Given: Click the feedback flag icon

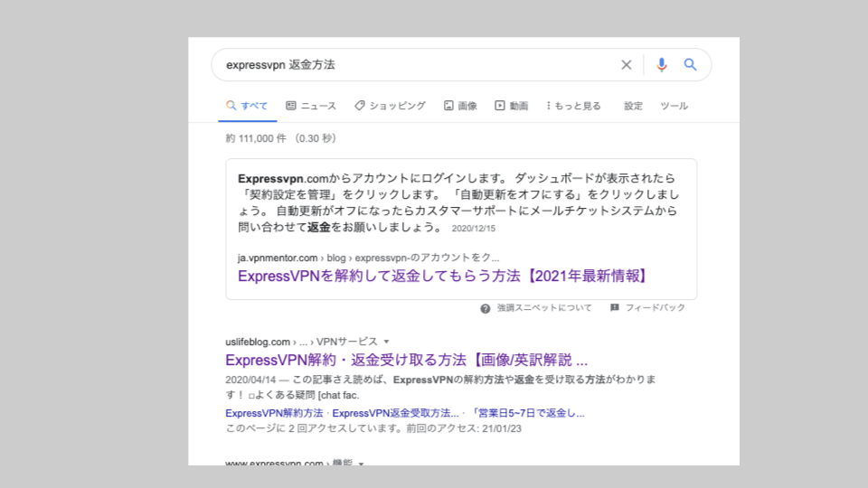Looking at the screenshot, I should pos(615,307).
